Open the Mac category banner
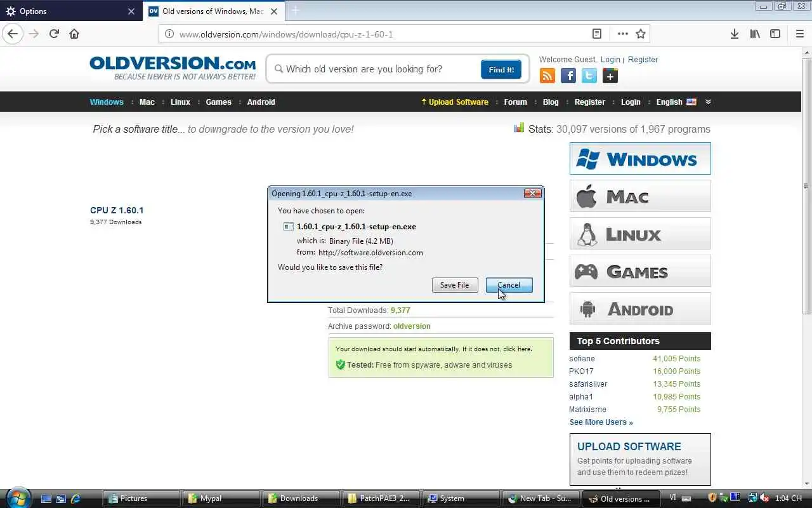The image size is (812, 508). coord(640,196)
